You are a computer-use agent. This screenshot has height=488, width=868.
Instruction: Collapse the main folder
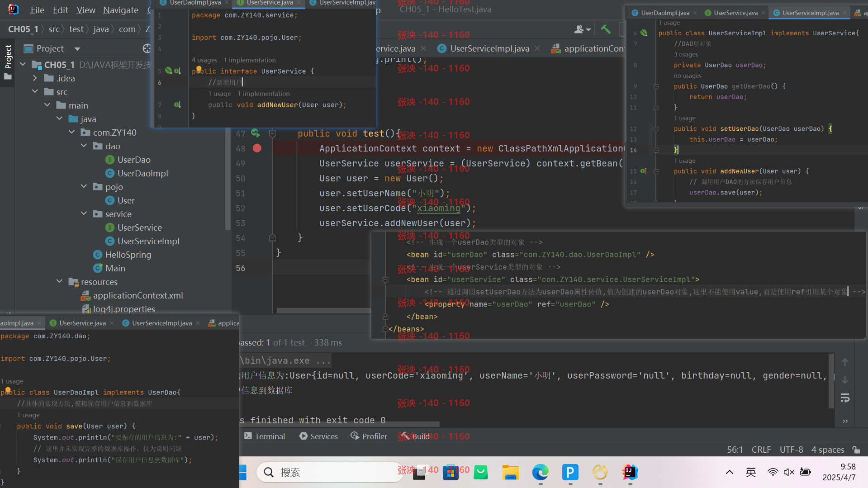(47, 105)
